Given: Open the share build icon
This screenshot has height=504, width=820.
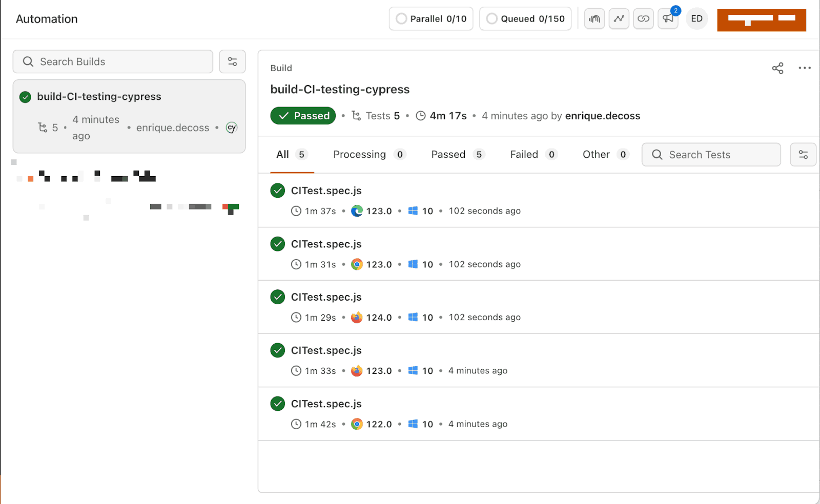Looking at the screenshot, I should click(777, 68).
